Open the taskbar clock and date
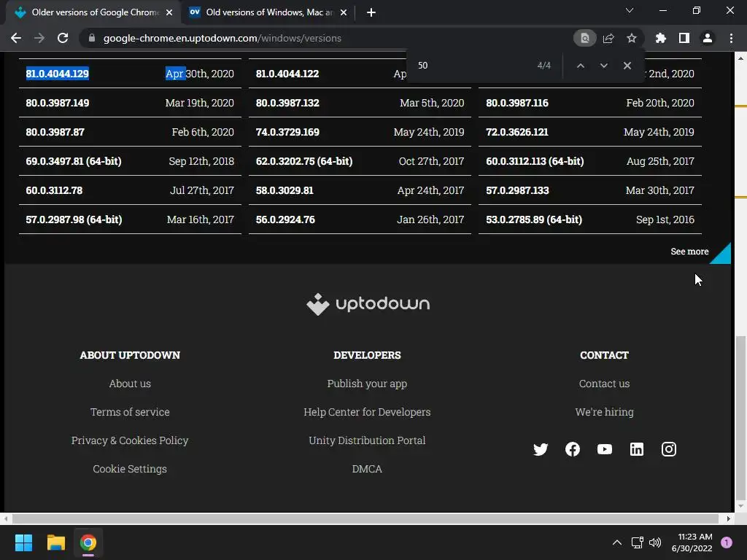The width and height of the screenshot is (747, 560). coord(692,542)
